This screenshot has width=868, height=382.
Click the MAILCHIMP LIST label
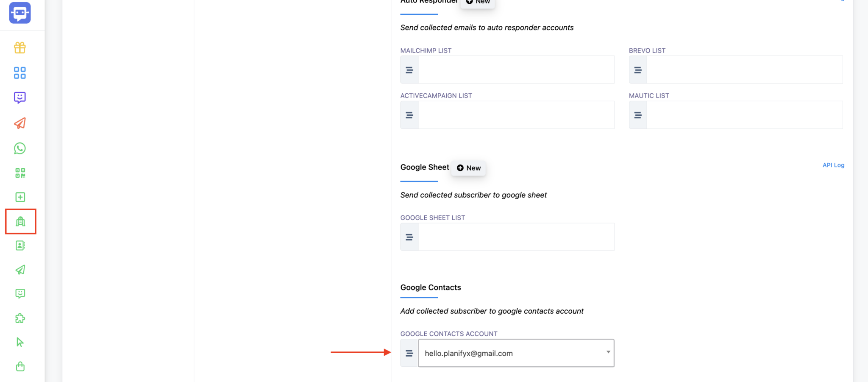426,50
